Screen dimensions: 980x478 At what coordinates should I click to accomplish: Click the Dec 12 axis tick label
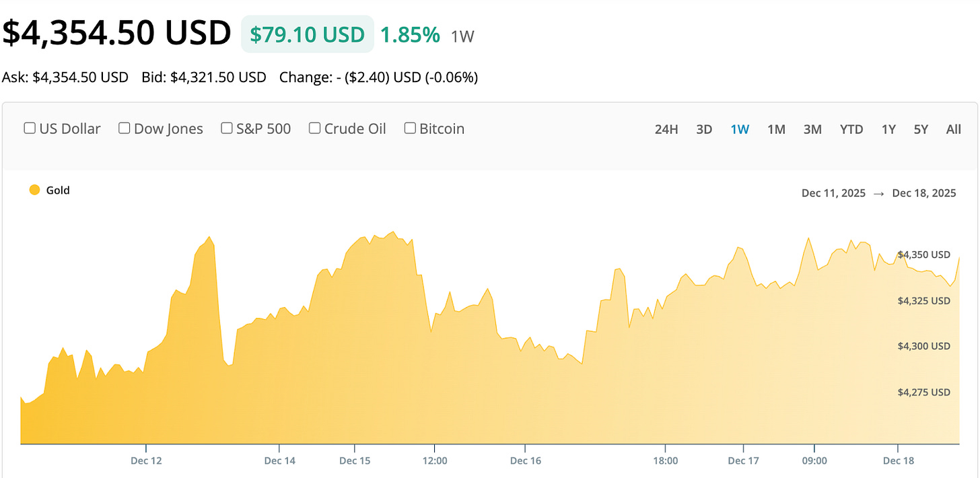pyautogui.click(x=145, y=460)
